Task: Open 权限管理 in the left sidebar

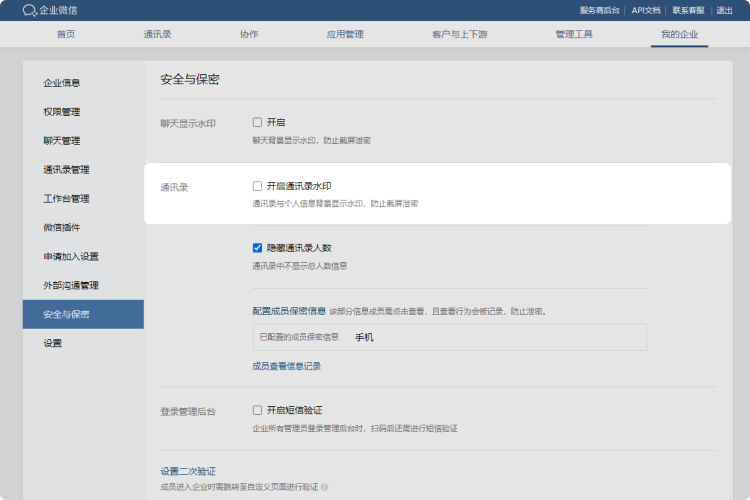Action: (62, 111)
